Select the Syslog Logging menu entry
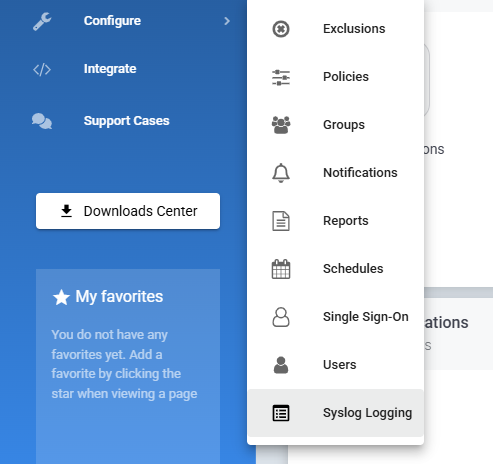493x464 pixels. pos(335,413)
